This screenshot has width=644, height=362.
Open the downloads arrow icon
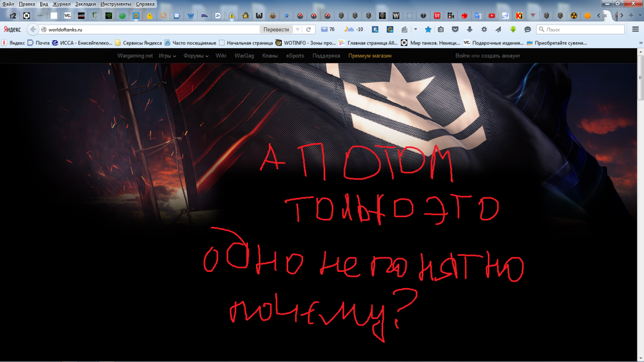click(x=470, y=29)
